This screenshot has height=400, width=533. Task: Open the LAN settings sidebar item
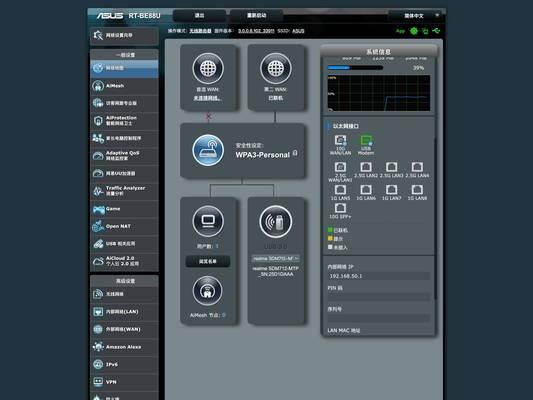click(x=124, y=312)
